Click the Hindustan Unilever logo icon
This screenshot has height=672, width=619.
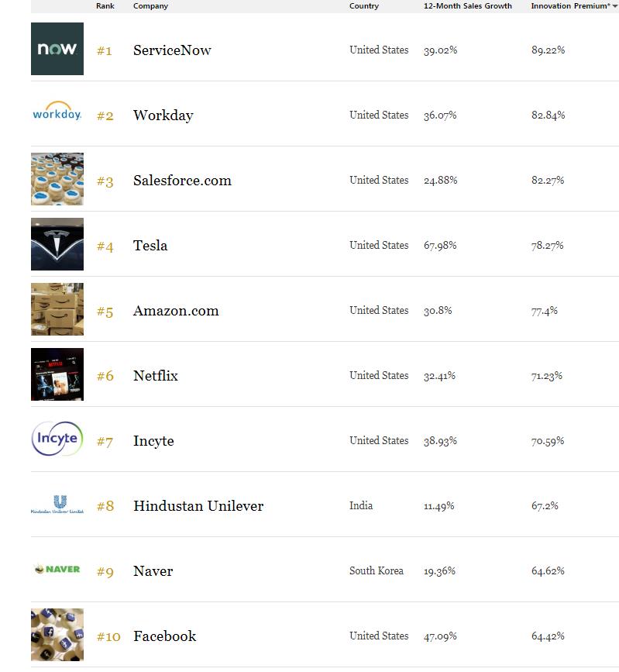coord(57,505)
